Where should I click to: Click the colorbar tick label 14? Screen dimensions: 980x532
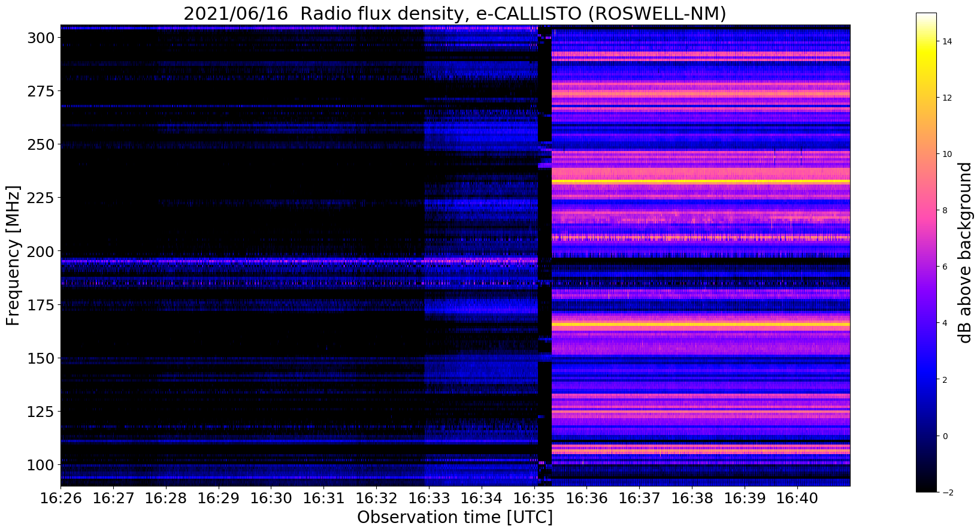[946, 41]
